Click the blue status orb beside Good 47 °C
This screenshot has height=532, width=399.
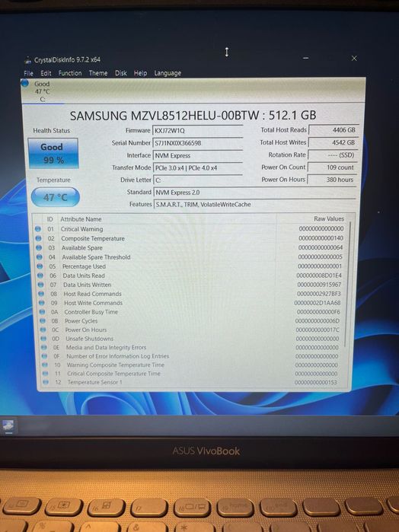[25, 83]
